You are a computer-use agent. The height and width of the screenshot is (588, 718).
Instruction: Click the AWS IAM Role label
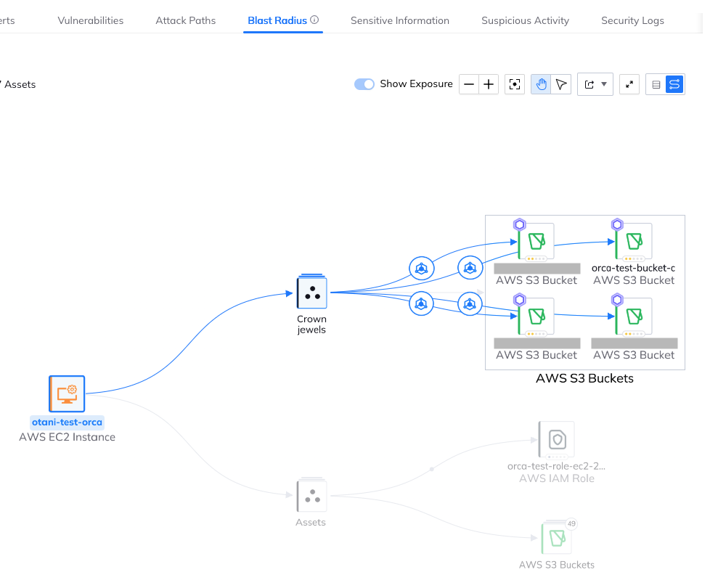click(557, 478)
